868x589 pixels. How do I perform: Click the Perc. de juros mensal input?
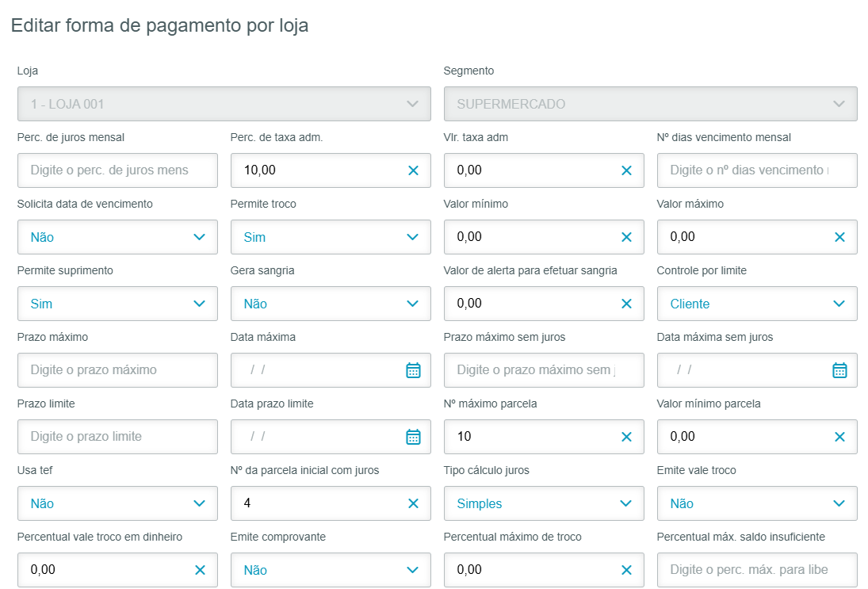(x=117, y=170)
